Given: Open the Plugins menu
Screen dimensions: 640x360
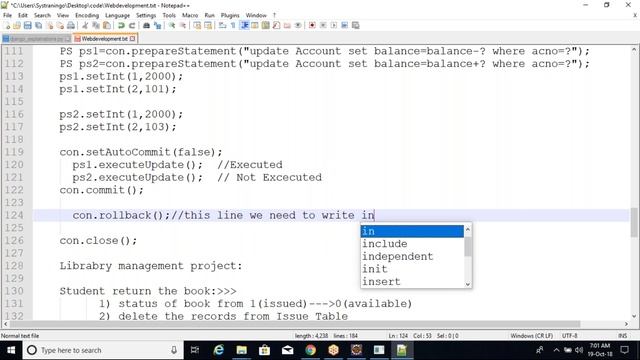Looking at the screenshot, I should click(230, 15).
